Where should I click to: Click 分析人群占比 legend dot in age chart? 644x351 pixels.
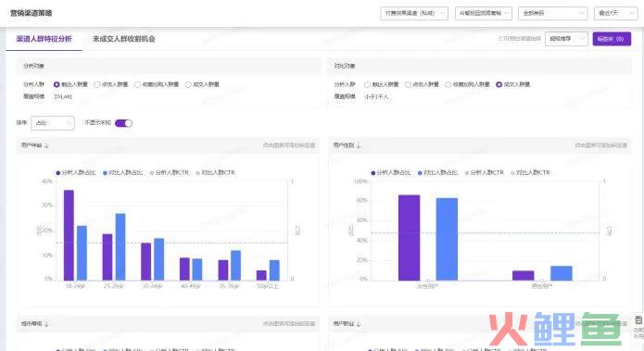point(58,173)
